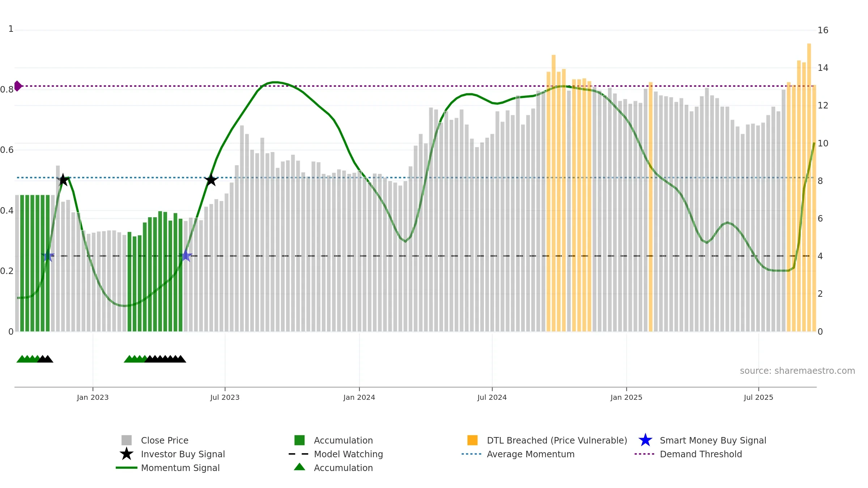This screenshot has width=868, height=488.
Task: Click the blue star Smart Money legend icon
Action: pos(645,440)
